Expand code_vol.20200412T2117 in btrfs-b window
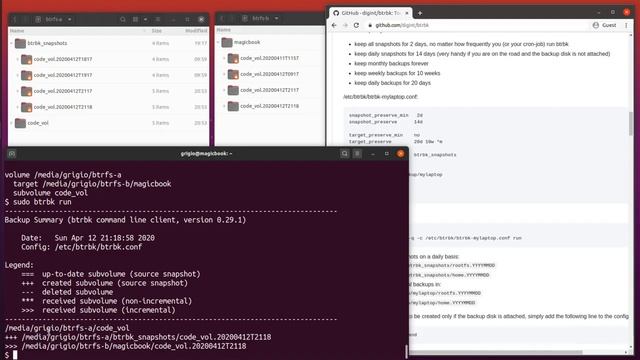 coord(224,90)
